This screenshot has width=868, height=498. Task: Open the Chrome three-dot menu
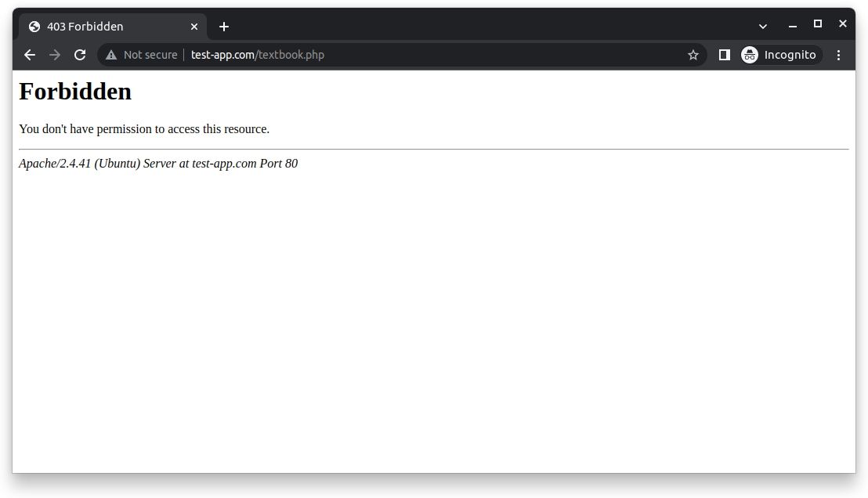tap(839, 55)
